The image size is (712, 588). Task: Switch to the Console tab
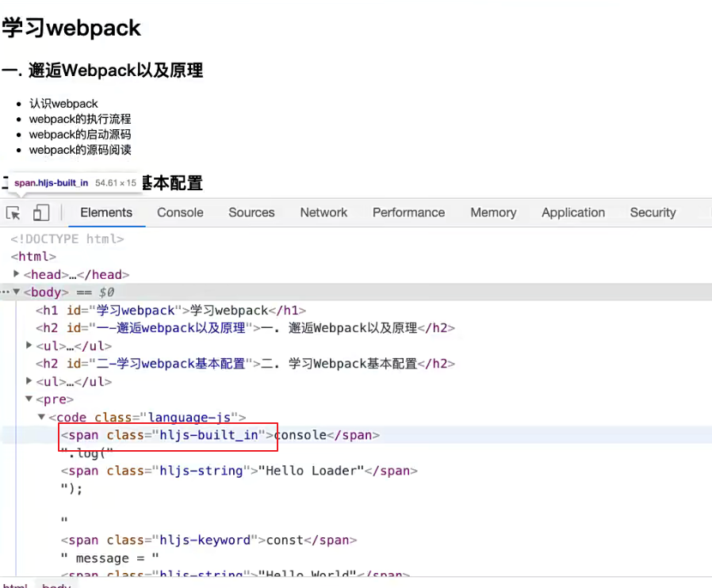[x=180, y=212]
